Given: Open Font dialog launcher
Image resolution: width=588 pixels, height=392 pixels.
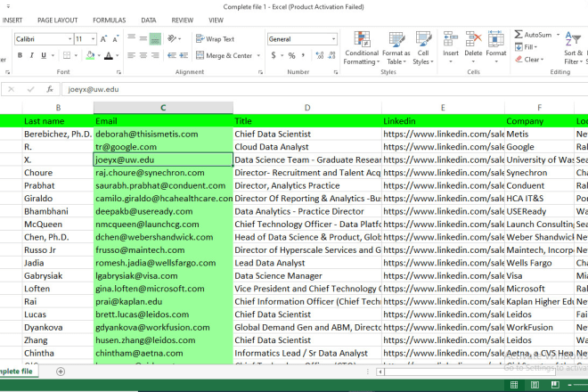Looking at the screenshot, I should 118,72.
